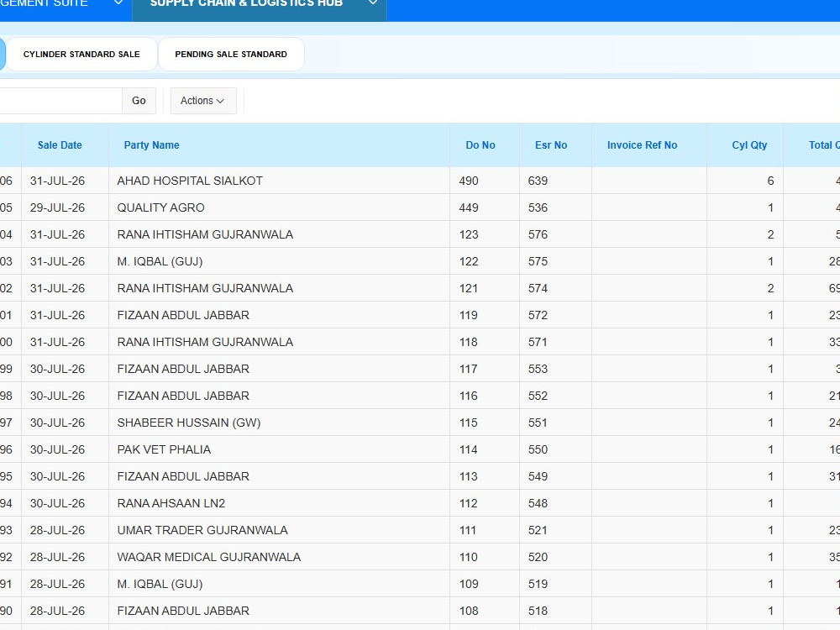Select PAK VET PHALIA party cell
The image size is (840, 630).
(279, 449)
